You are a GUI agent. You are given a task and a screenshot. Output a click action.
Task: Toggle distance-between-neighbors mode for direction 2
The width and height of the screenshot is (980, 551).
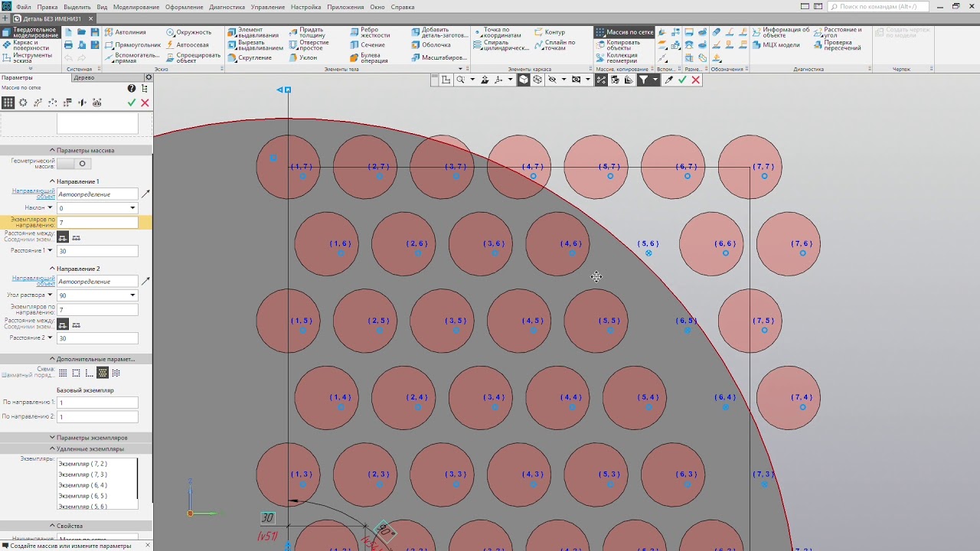pos(63,325)
